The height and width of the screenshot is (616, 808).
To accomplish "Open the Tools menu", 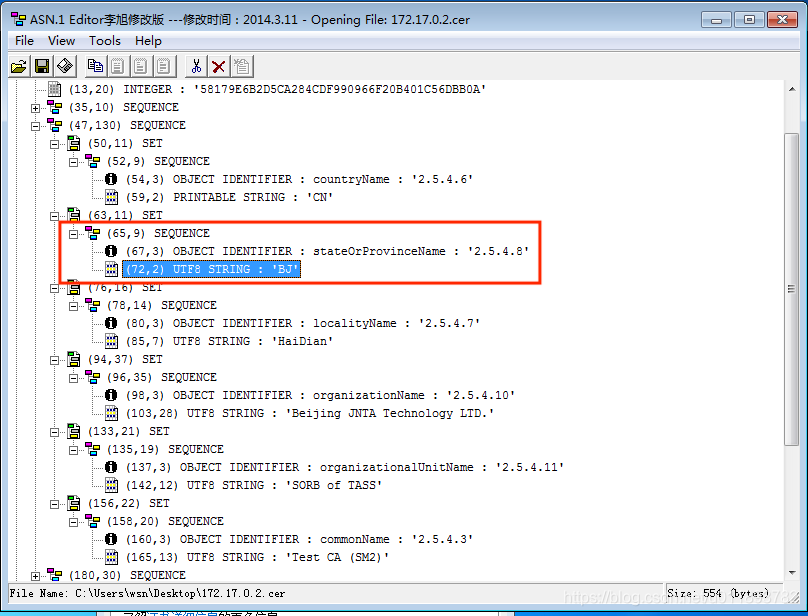I will pyautogui.click(x=105, y=41).
